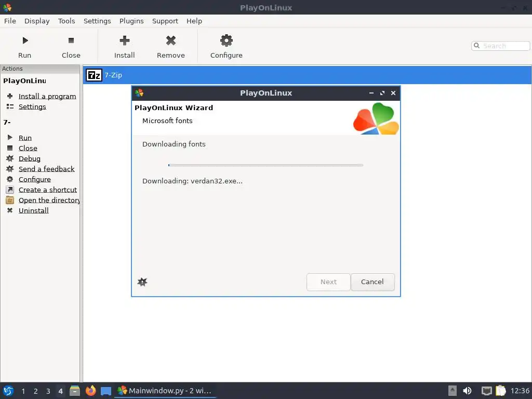The image size is (532, 399).
Task: Open the start menu icon in taskbar
Action: pos(8,391)
